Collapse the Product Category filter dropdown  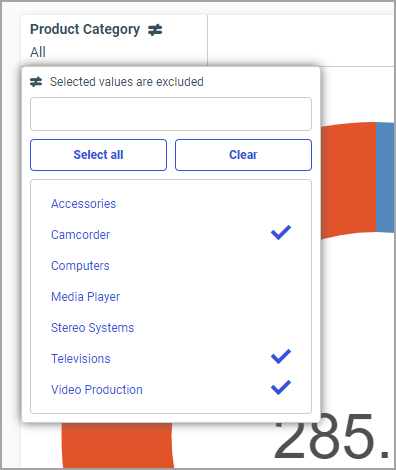(114, 40)
